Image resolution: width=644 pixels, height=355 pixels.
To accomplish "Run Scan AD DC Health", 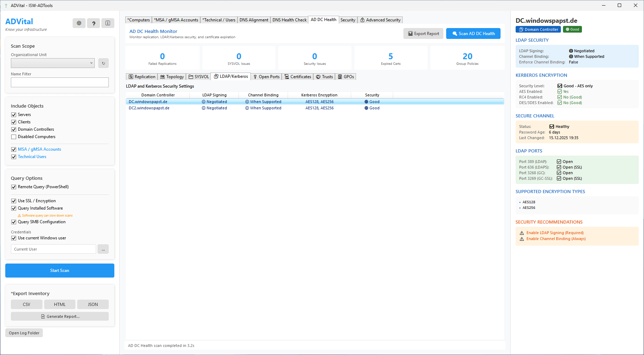I will [473, 34].
